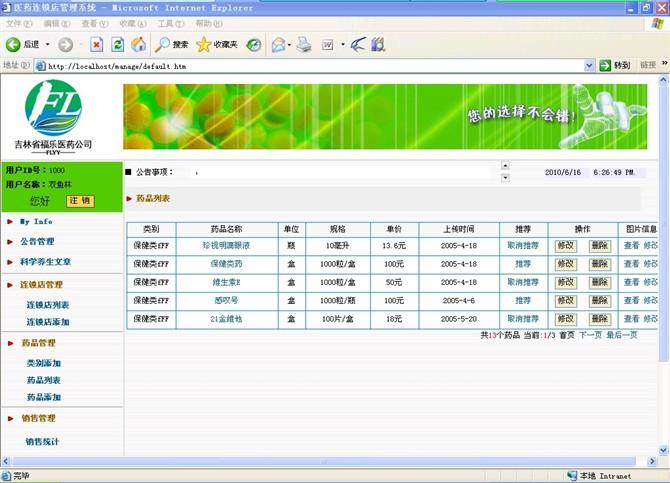Refresh the page with the Refresh icon

pos(117,44)
